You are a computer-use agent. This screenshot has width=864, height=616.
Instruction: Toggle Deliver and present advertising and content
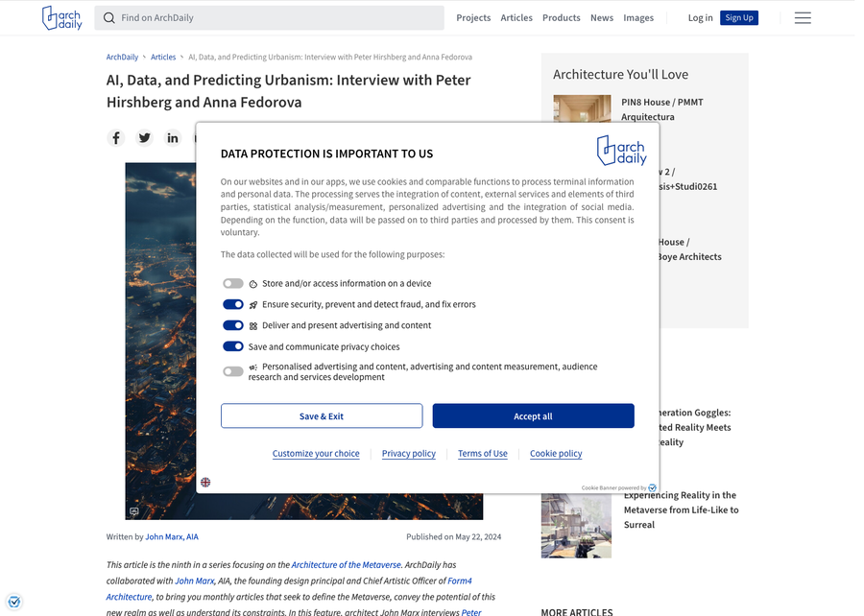coord(233,325)
